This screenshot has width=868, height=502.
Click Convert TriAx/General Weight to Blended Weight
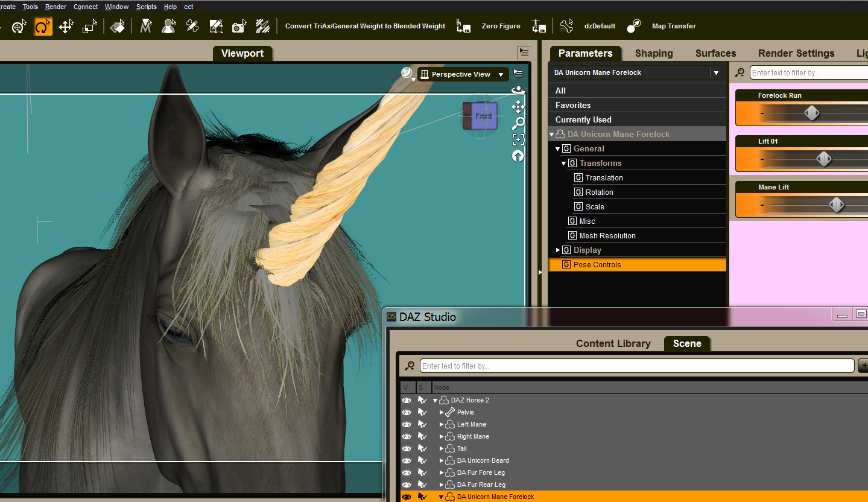(x=365, y=27)
